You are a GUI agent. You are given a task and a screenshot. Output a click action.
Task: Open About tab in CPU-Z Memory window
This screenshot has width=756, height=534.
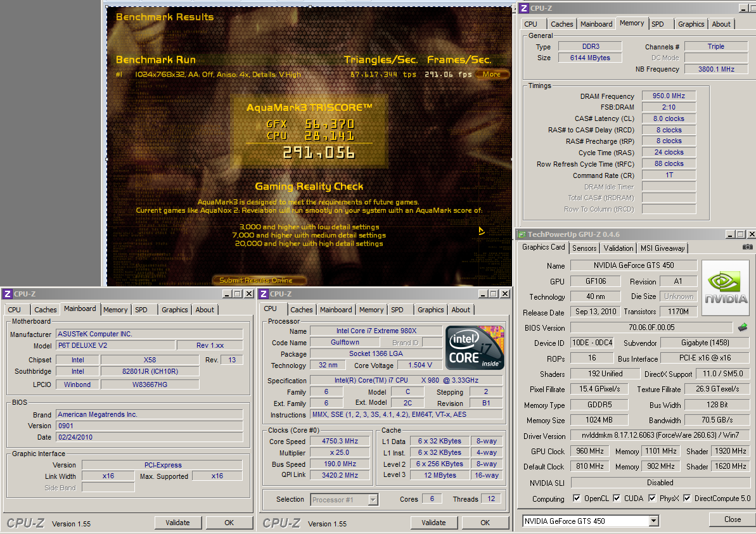[721, 24]
